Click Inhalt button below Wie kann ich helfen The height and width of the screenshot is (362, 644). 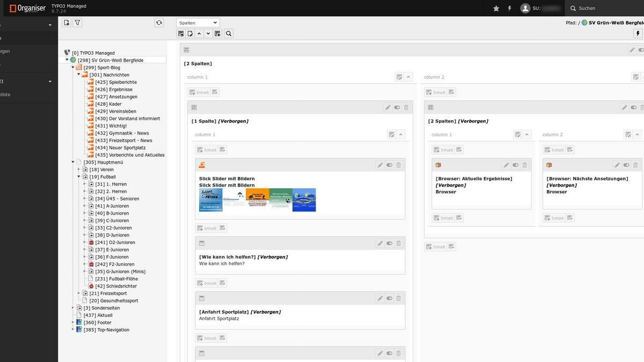click(206, 283)
